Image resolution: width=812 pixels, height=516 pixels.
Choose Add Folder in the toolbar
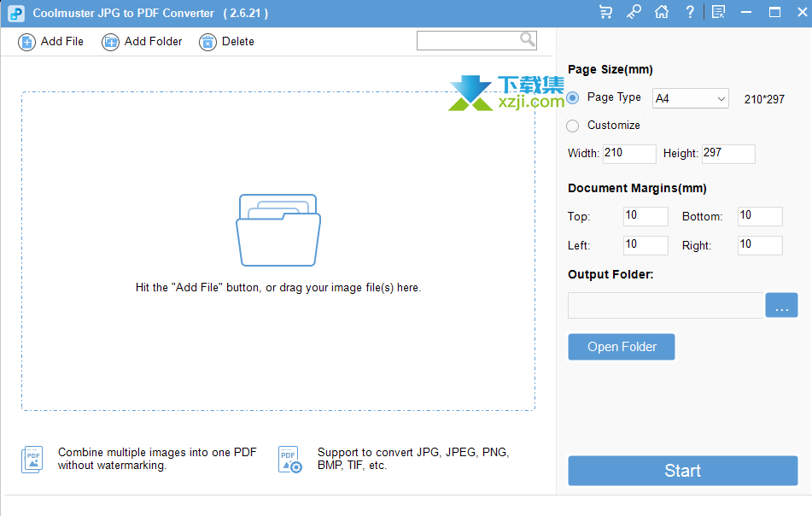142,42
